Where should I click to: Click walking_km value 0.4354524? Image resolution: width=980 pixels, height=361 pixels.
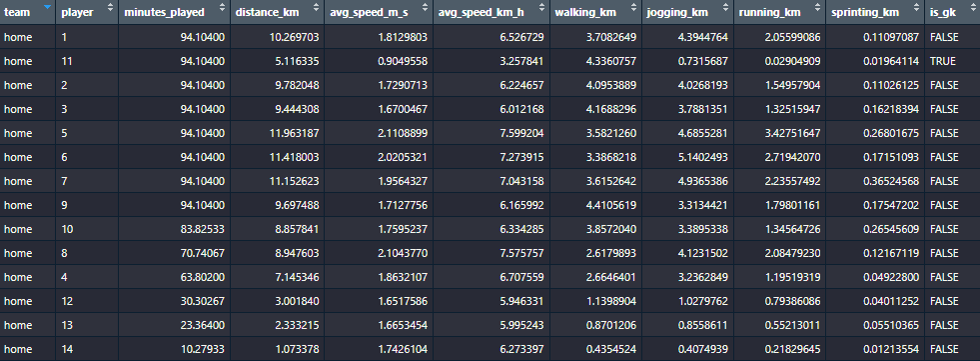click(611, 349)
